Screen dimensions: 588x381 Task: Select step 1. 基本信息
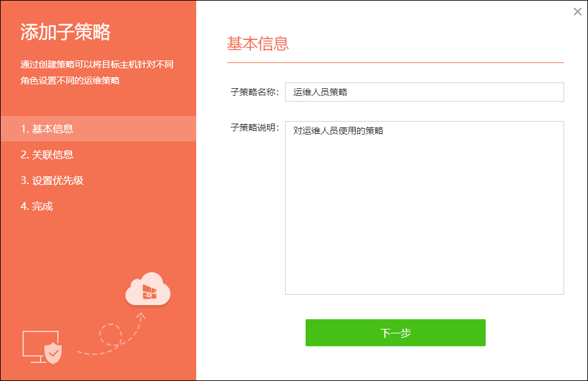(x=98, y=129)
